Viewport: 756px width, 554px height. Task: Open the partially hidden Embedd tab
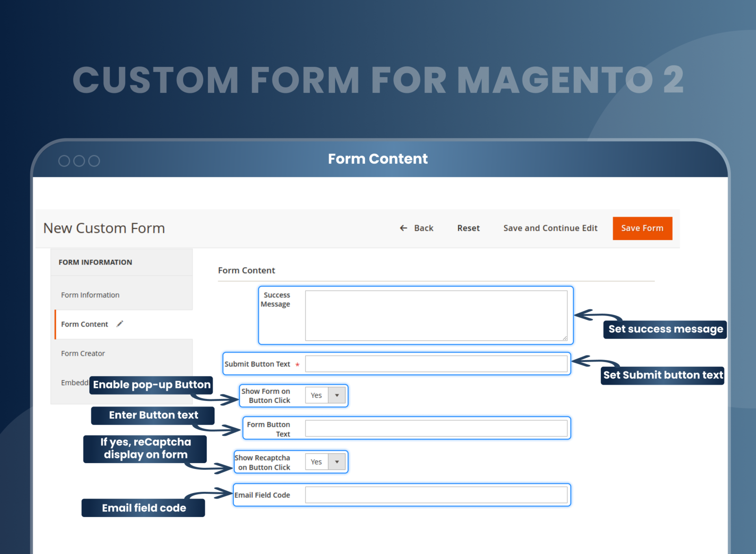(x=74, y=382)
